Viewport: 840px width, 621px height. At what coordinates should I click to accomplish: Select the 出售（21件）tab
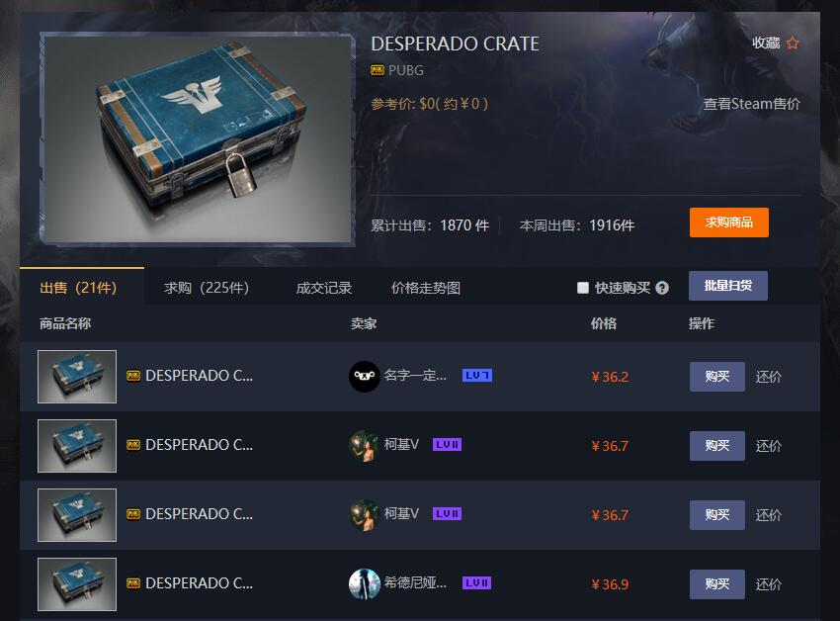click(78, 288)
